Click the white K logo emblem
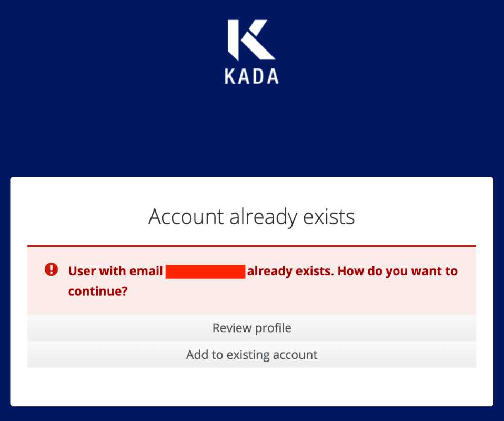 click(x=251, y=39)
